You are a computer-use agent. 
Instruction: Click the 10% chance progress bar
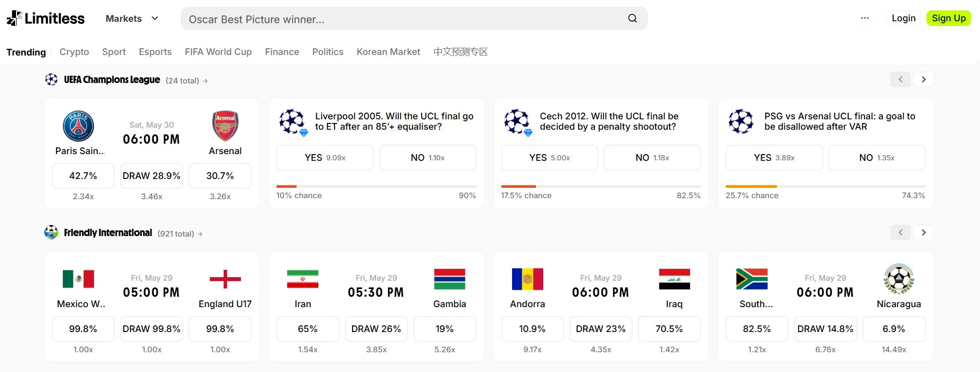point(377,186)
